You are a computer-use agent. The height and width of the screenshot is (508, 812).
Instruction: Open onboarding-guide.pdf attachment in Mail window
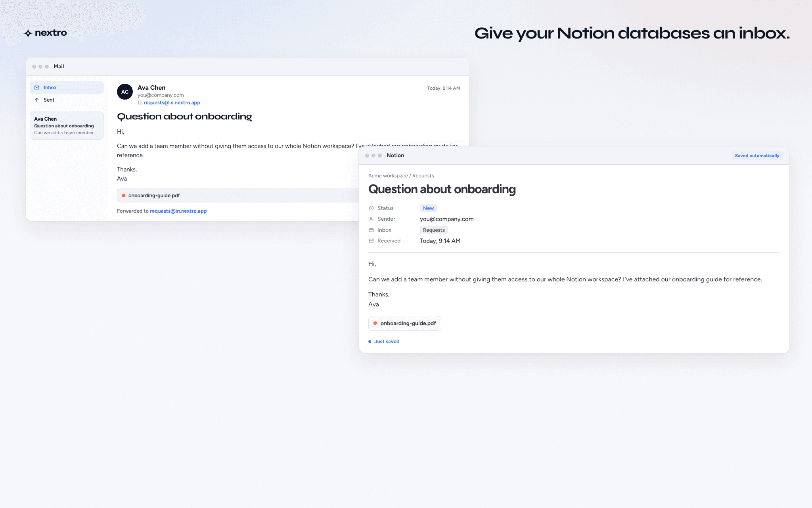(238, 196)
